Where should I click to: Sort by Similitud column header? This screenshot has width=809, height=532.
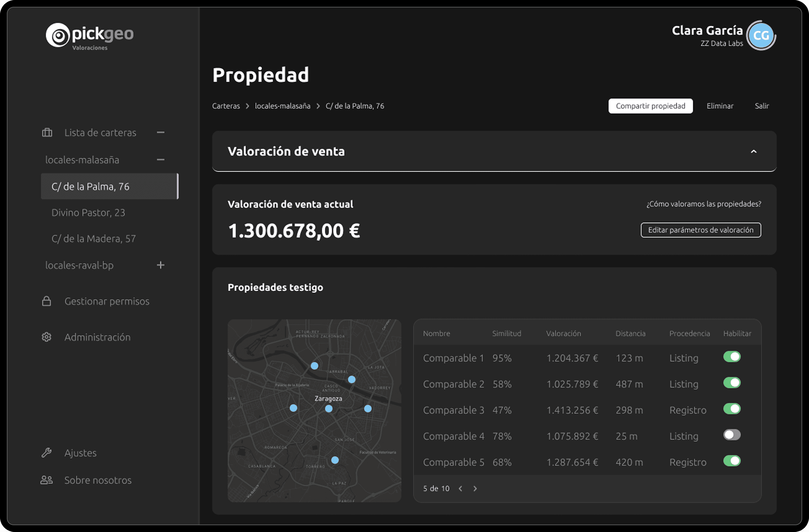(x=507, y=333)
